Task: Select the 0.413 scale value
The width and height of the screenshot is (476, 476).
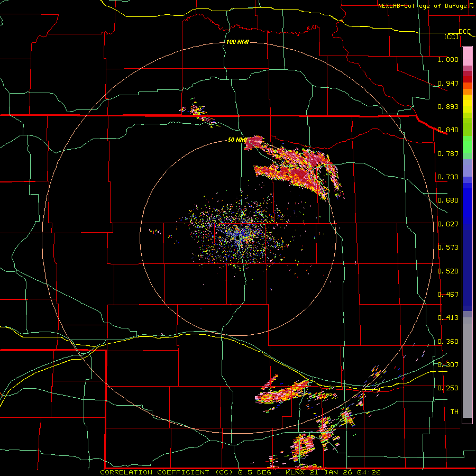Action: click(x=448, y=318)
